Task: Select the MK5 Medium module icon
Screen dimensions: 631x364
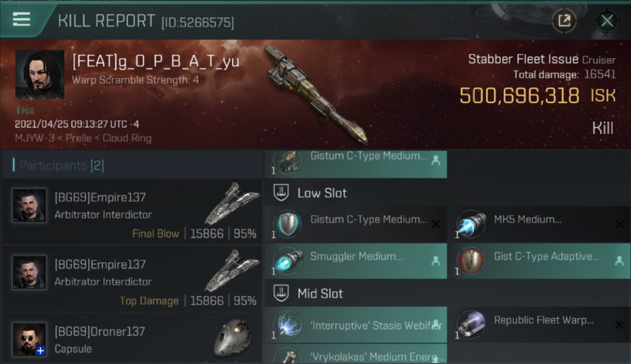Action: point(471,224)
